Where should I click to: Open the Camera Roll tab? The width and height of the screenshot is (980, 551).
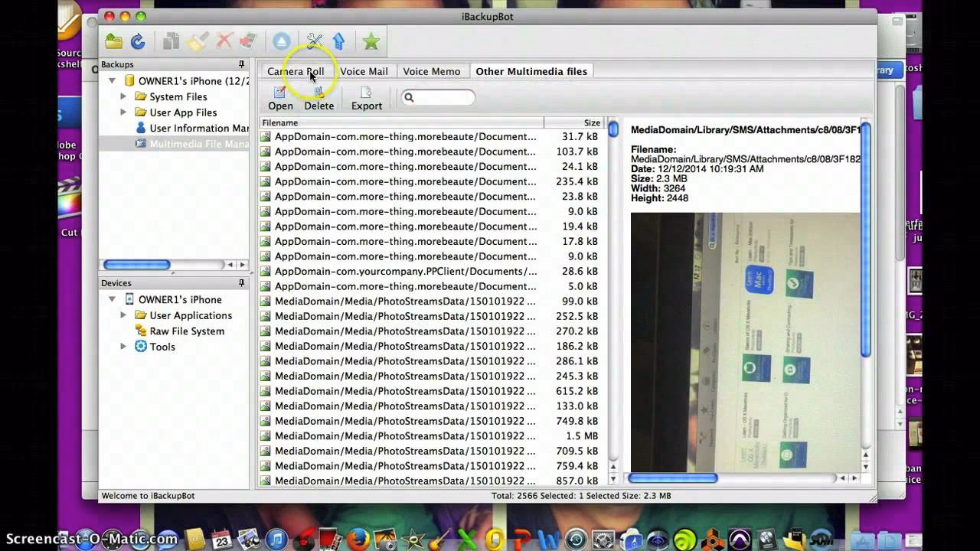296,70
